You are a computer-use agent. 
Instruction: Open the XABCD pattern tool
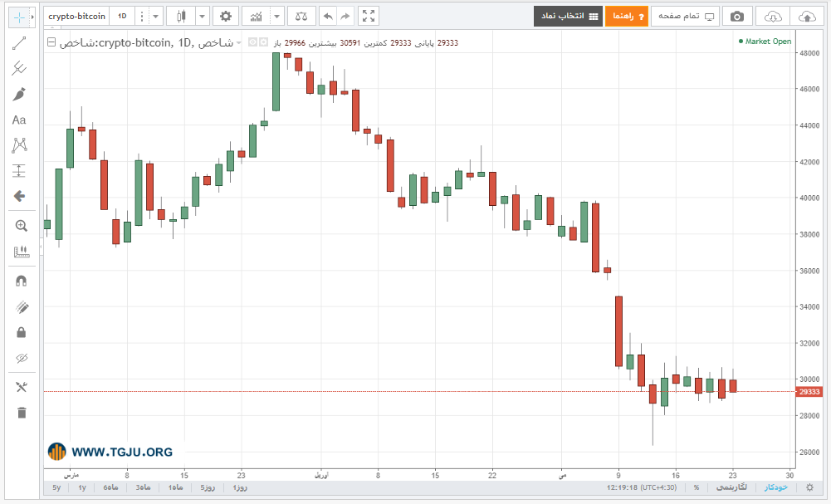[19, 145]
